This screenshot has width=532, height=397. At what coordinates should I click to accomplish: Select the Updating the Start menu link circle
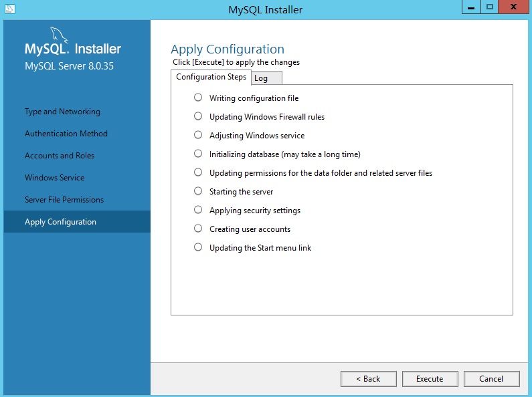click(198, 247)
